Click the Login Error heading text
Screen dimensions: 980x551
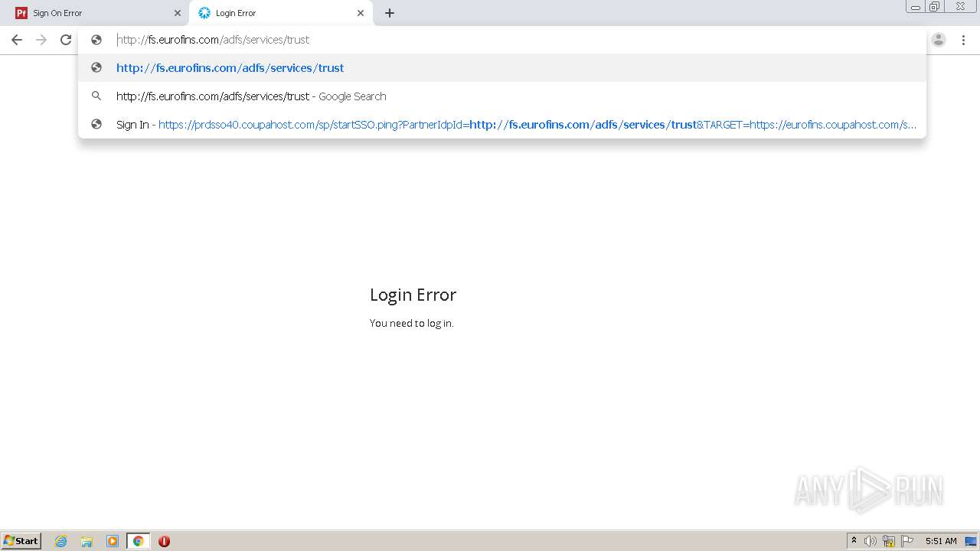click(x=413, y=295)
